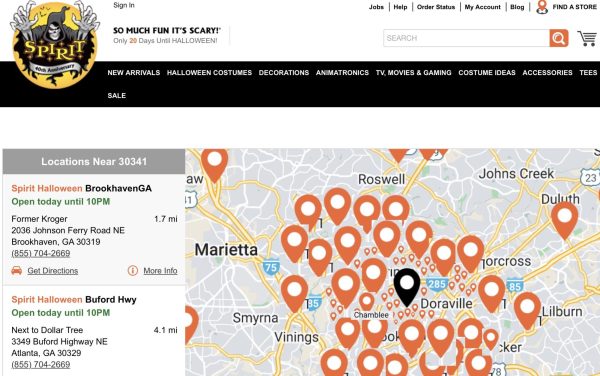
Task: Open the My Account link
Action: (x=482, y=7)
